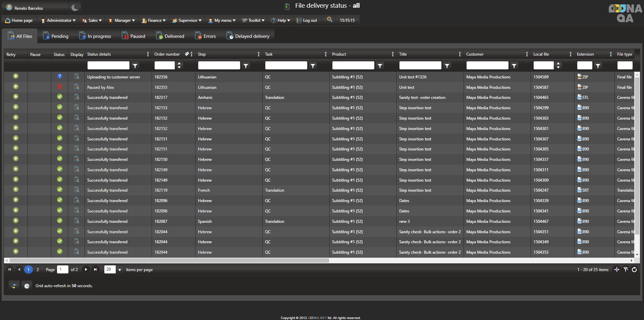
Task: Go to page 2 of results
Action: coord(38,269)
